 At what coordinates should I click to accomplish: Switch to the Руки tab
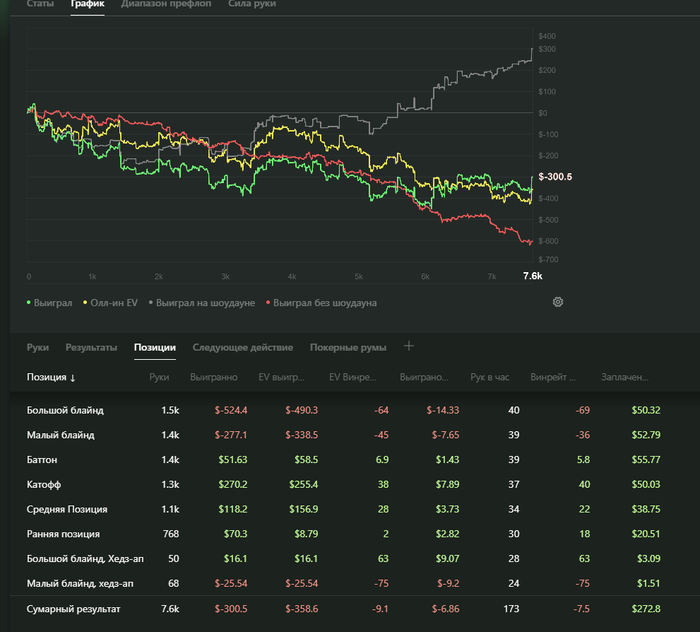38,347
